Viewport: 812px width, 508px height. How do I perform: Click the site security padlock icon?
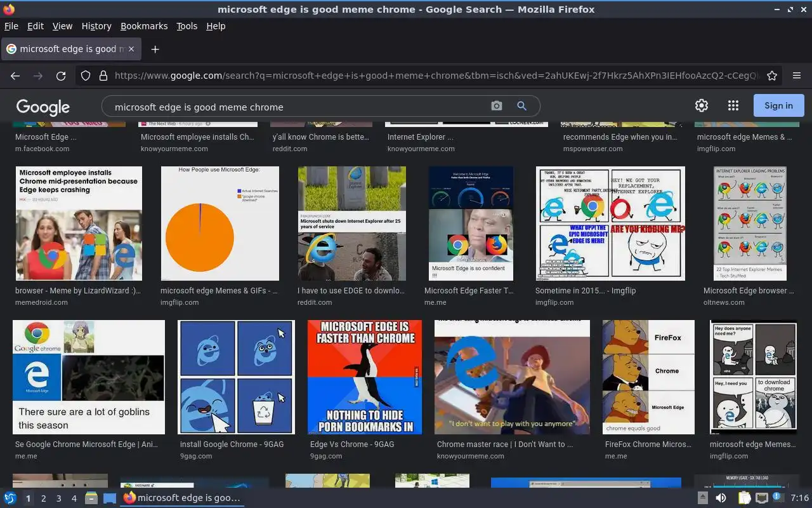tap(103, 76)
